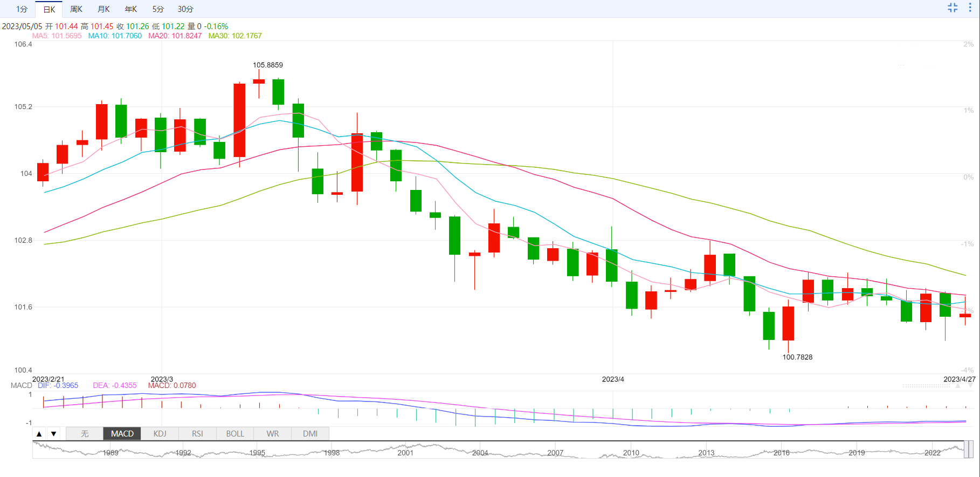
Task: Click the up triangle indicator arrow
Action: [39, 434]
